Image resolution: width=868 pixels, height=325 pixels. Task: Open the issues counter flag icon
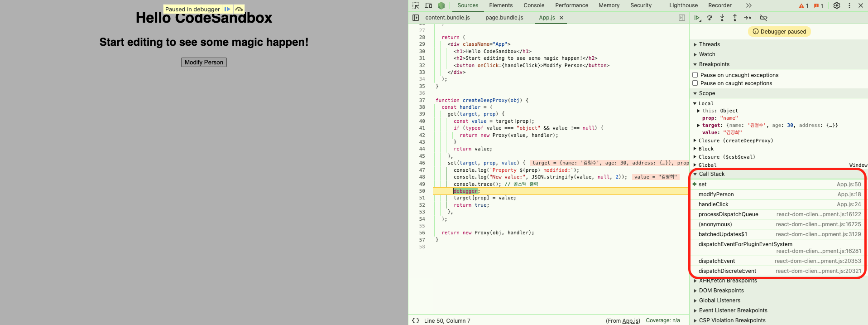[819, 6]
